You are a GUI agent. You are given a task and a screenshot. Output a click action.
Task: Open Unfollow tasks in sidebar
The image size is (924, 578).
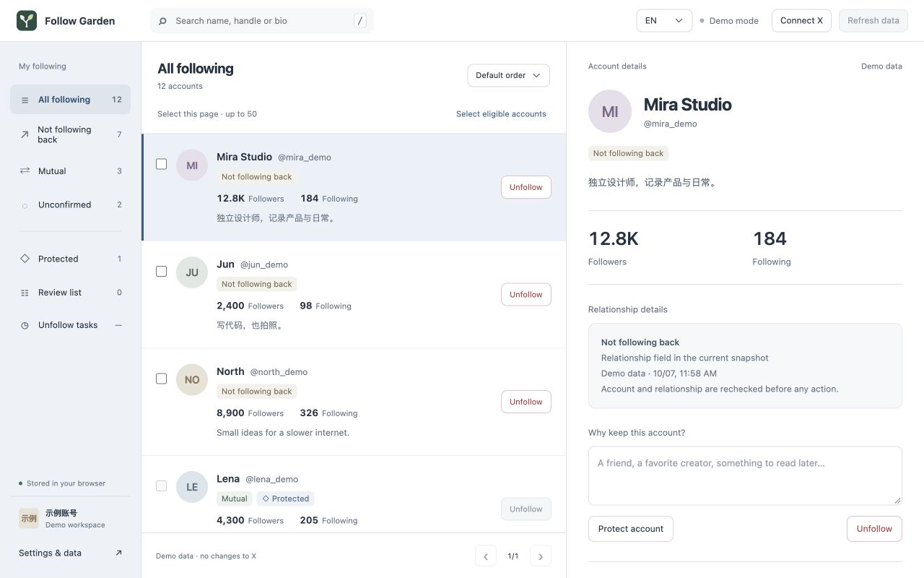70,325
